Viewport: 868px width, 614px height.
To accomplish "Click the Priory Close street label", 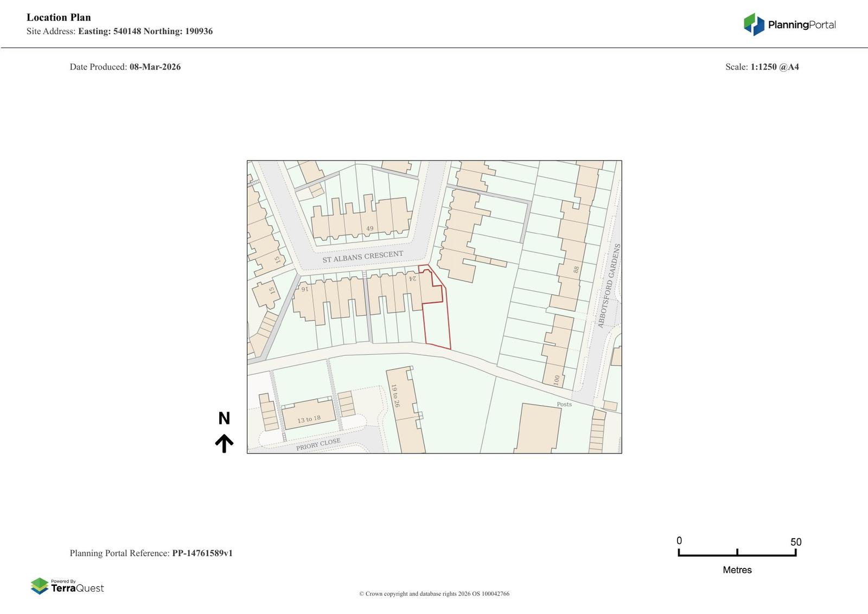I will 318,444.
